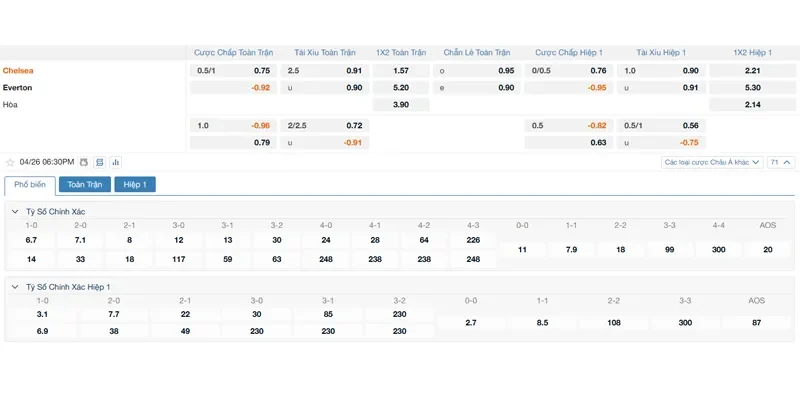Click the Chelsea team name

[x=18, y=71]
